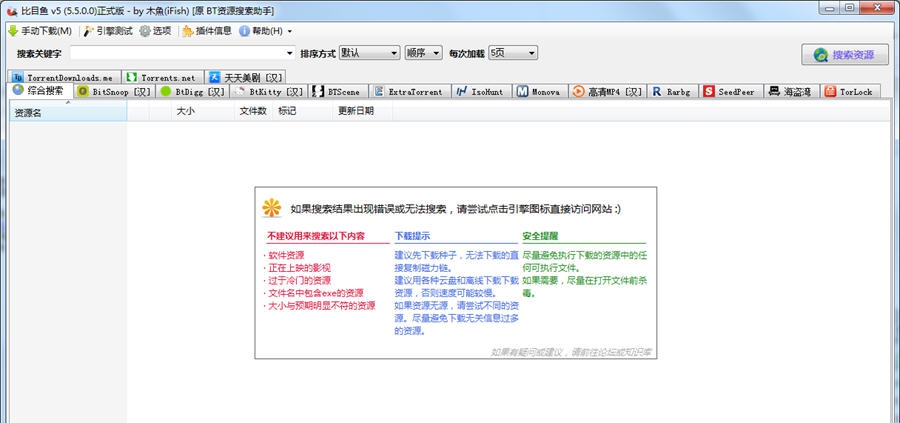Click the 引擎测试 toolbar label
The image size is (900, 423).
coord(114,31)
